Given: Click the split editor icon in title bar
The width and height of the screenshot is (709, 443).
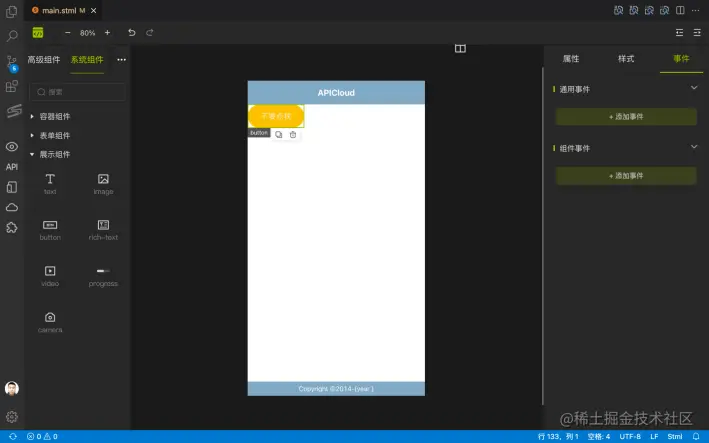Looking at the screenshot, I should (x=680, y=10).
